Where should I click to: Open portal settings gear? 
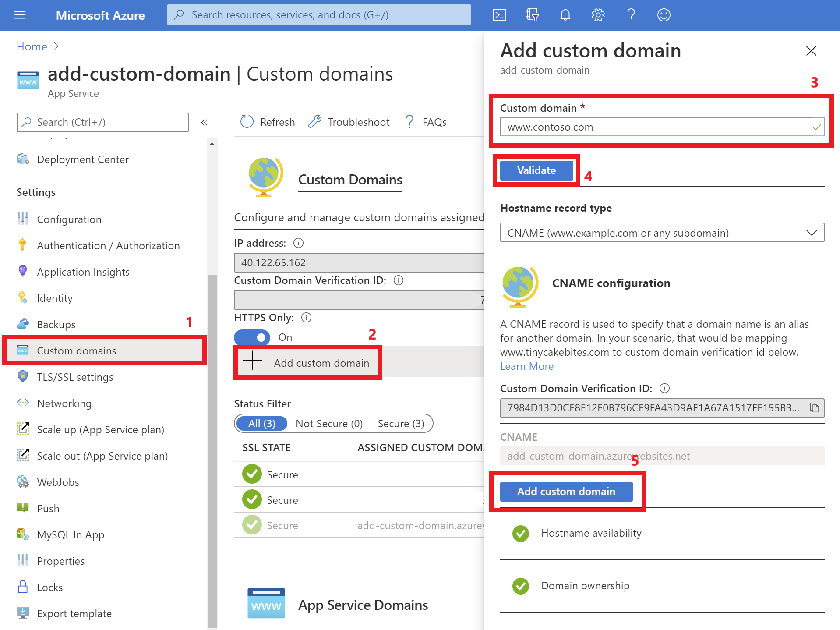(598, 14)
